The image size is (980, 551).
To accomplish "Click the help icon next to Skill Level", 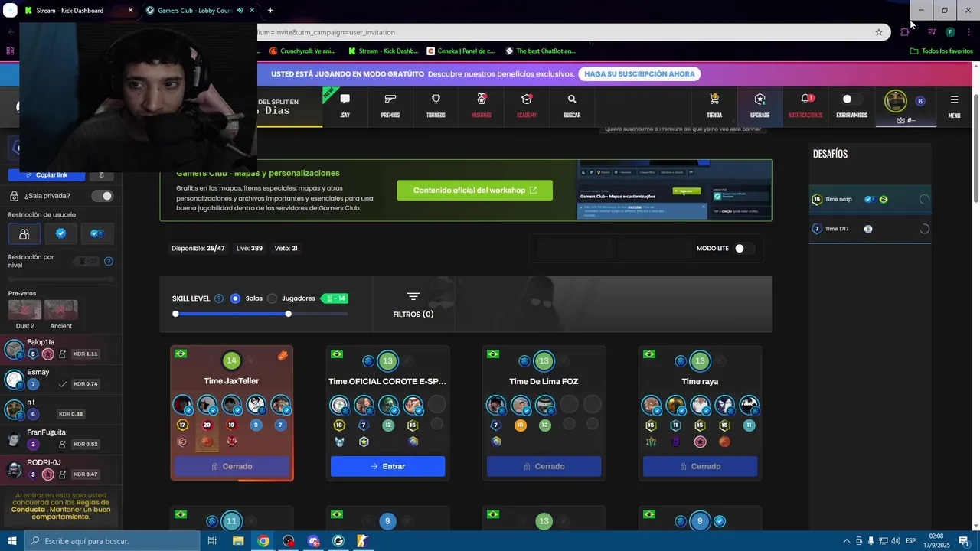I will pos(219,298).
